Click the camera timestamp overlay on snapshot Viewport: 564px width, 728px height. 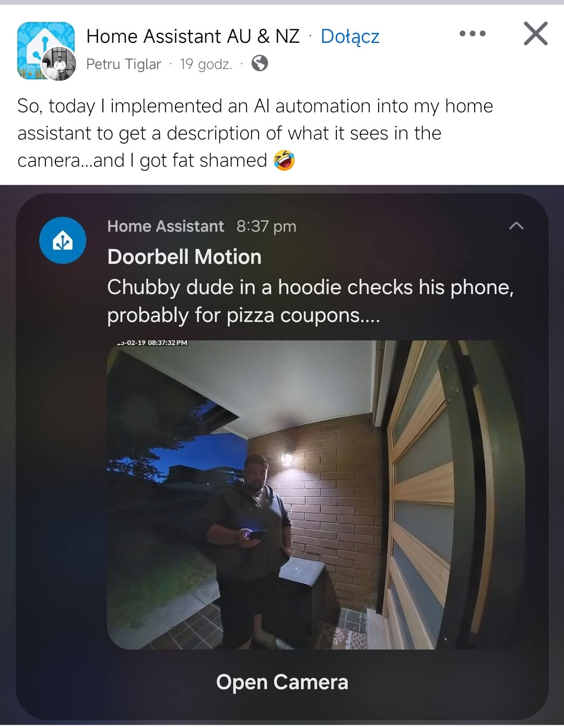(x=152, y=343)
